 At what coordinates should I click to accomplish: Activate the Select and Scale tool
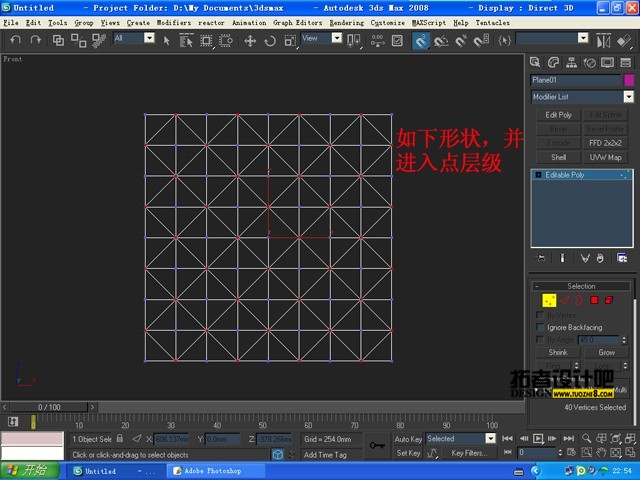click(290, 40)
